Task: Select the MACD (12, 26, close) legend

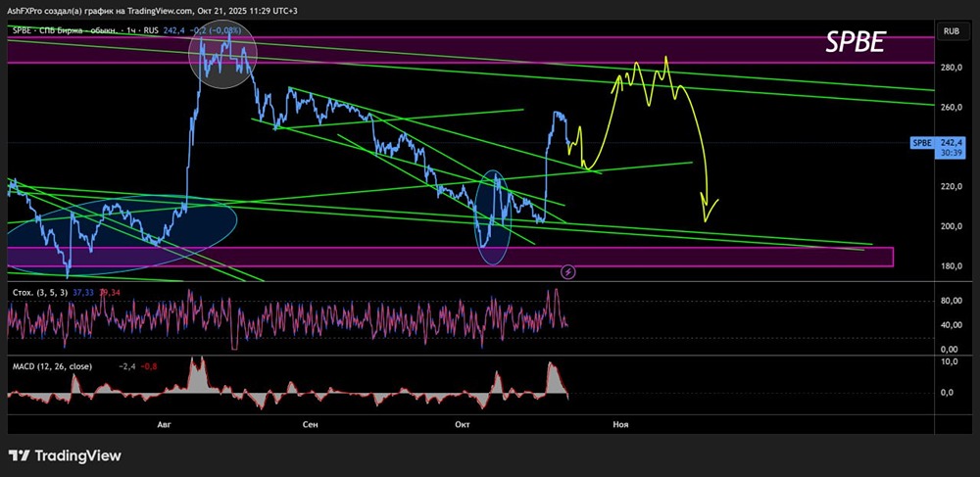Action: point(53,366)
